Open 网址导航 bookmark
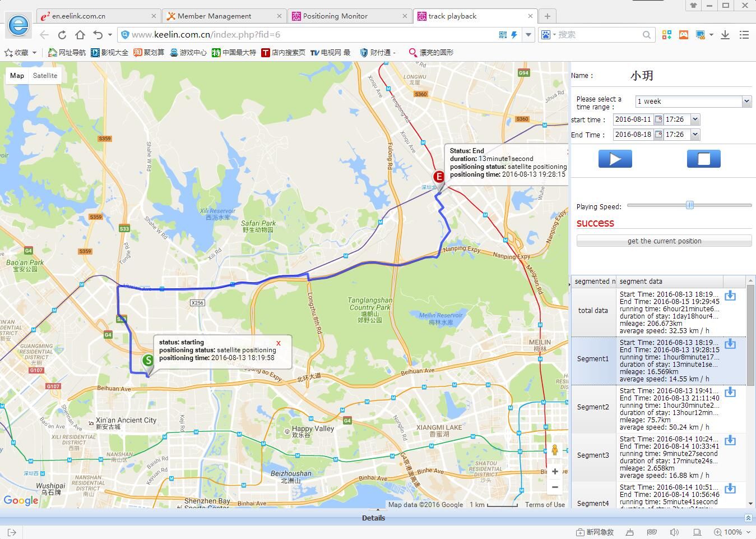Image resolution: width=756 pixels, height=539 pixels. (x=67, y=53)
